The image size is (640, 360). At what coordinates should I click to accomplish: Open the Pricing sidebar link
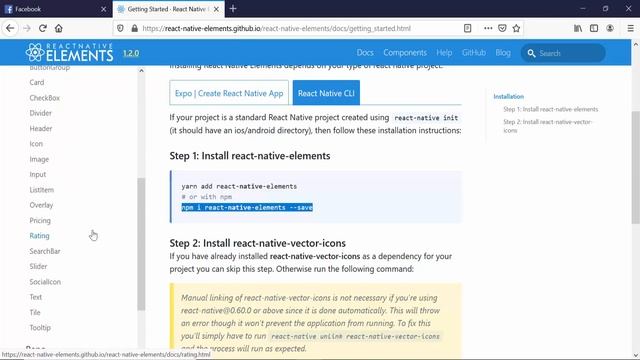click(x=40, y=220)
